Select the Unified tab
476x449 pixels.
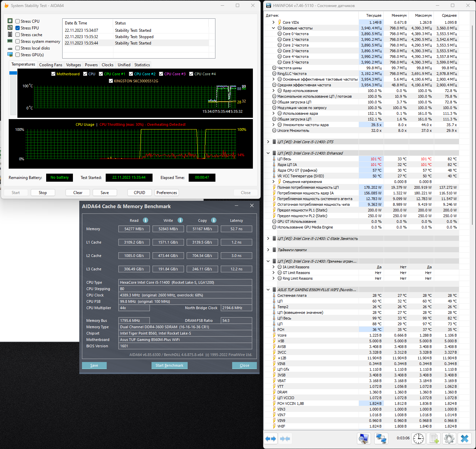coord(124,65)
